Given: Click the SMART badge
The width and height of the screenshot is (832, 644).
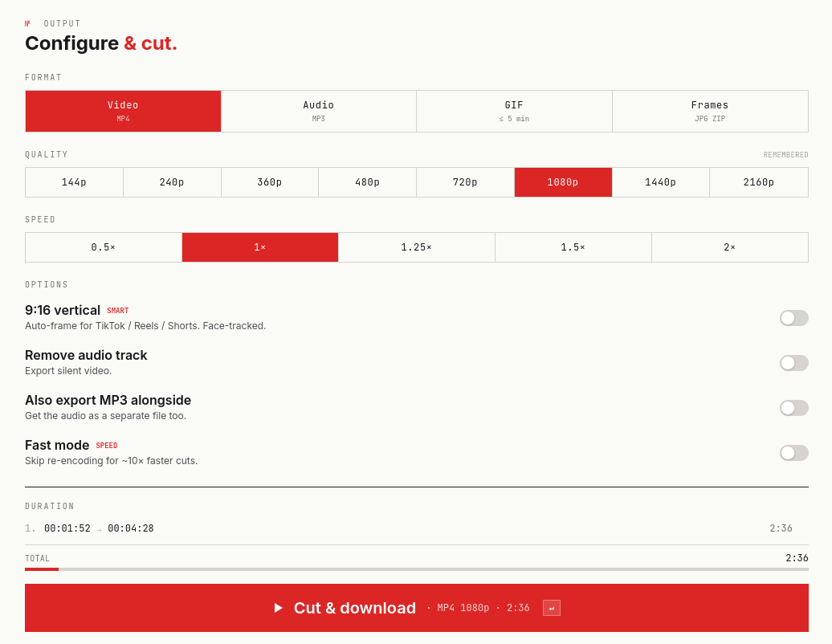Looking at the screenshot, I should pos(118,311).
